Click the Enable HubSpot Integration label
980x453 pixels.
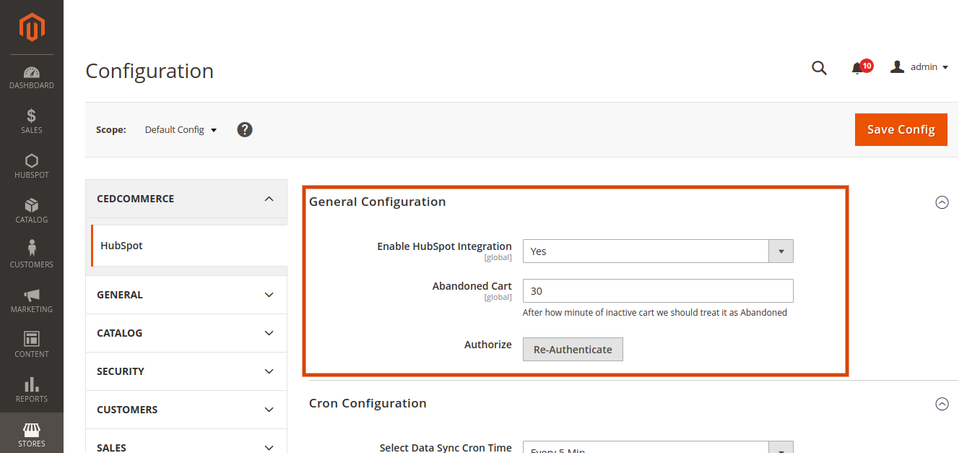[444, 246]
